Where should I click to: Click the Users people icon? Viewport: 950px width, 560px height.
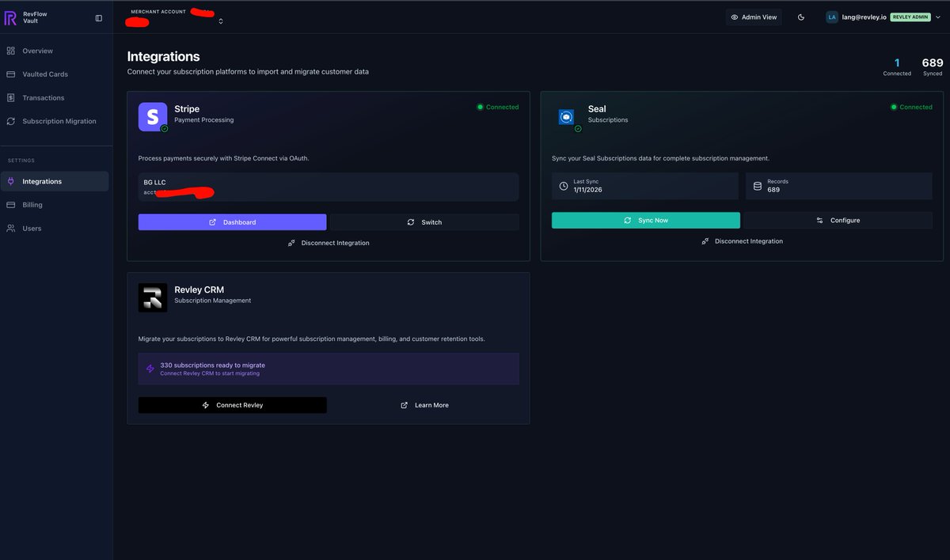point(11,229)
